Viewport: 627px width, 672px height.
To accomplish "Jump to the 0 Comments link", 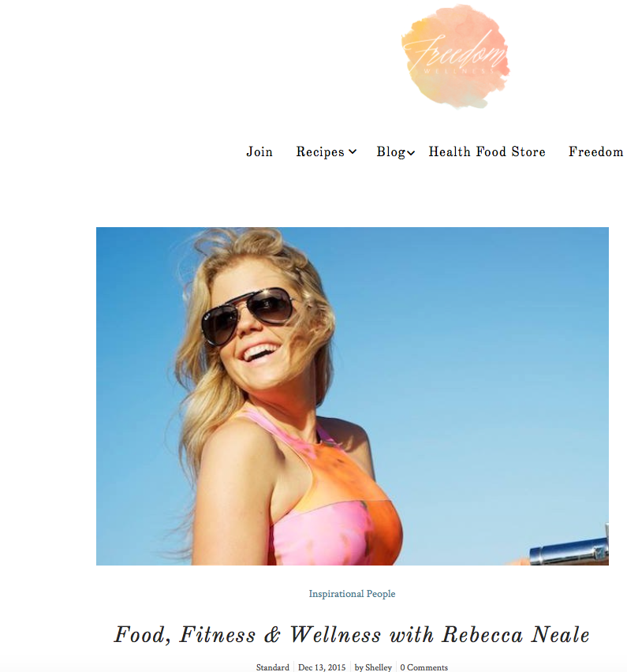I will click(x=424, y=667).
